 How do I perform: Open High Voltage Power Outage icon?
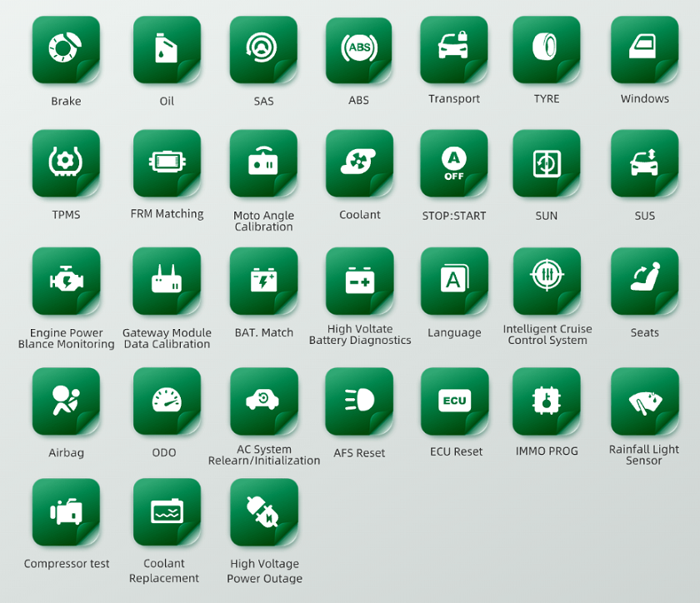[x=263, y=512]
